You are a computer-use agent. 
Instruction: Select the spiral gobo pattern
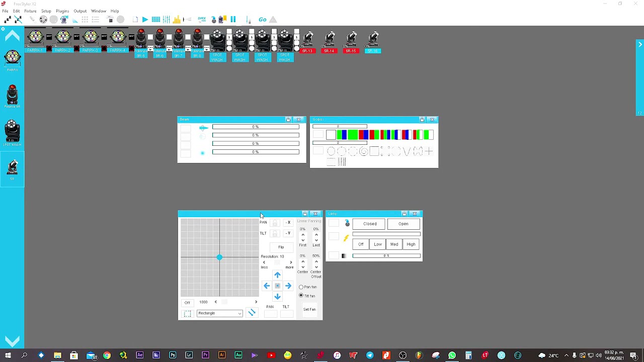pos(363,151)
